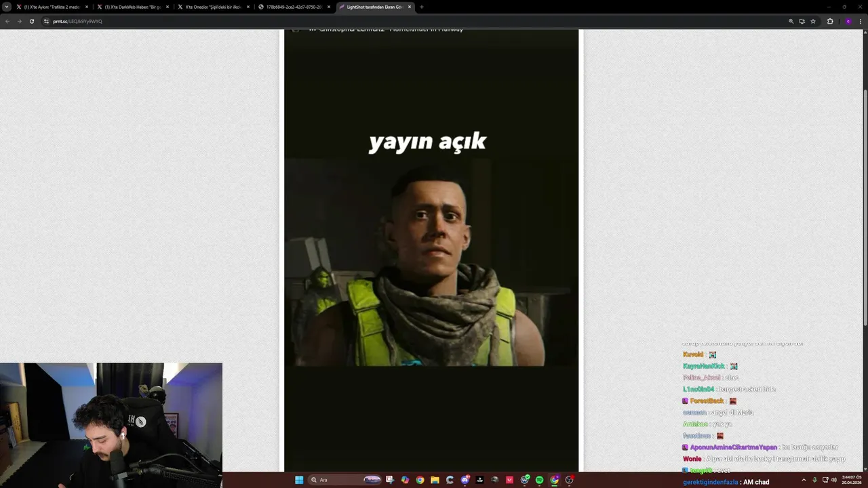The width and height of the screenshot is (868, 488).
Task: Click the chat username L1ac0ln04
Action: pyautogui.click(x=698, y=389)
